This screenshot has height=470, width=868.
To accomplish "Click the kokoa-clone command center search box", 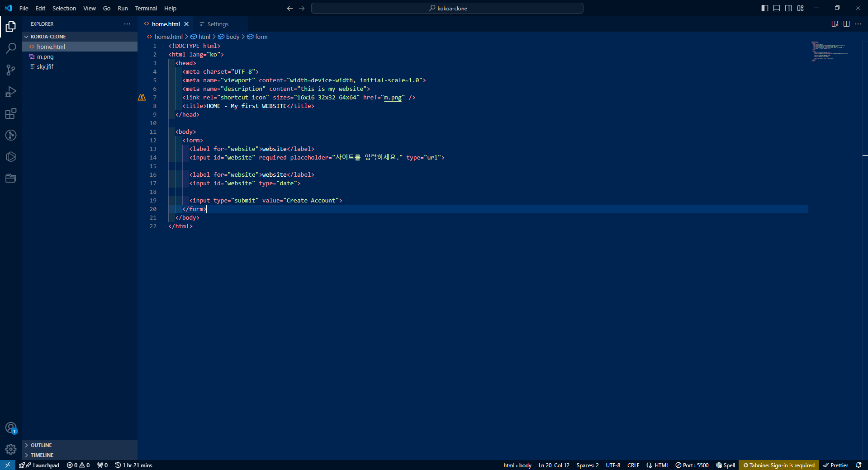I will pos(447,8).
